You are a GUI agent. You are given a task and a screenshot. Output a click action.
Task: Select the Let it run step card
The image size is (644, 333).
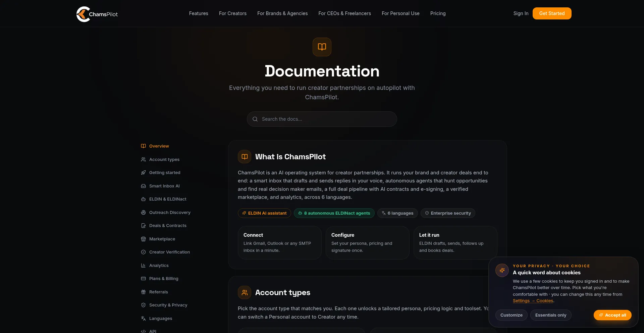[455, 242]
